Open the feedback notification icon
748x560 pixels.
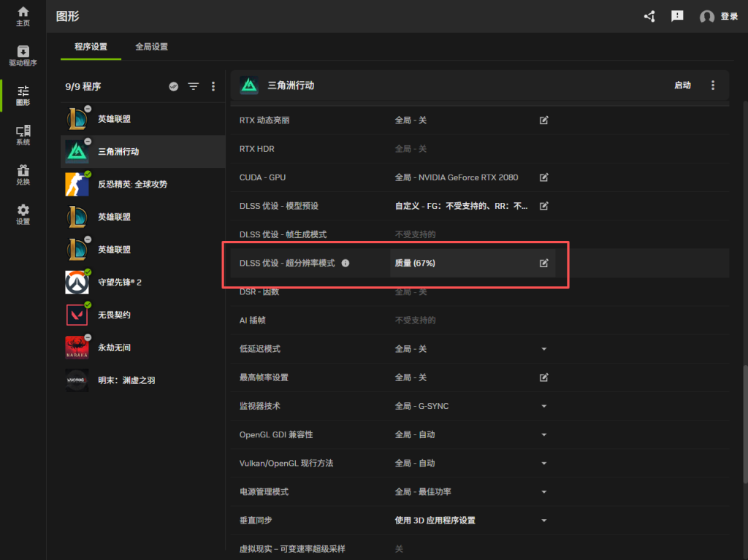coord(677,16)
